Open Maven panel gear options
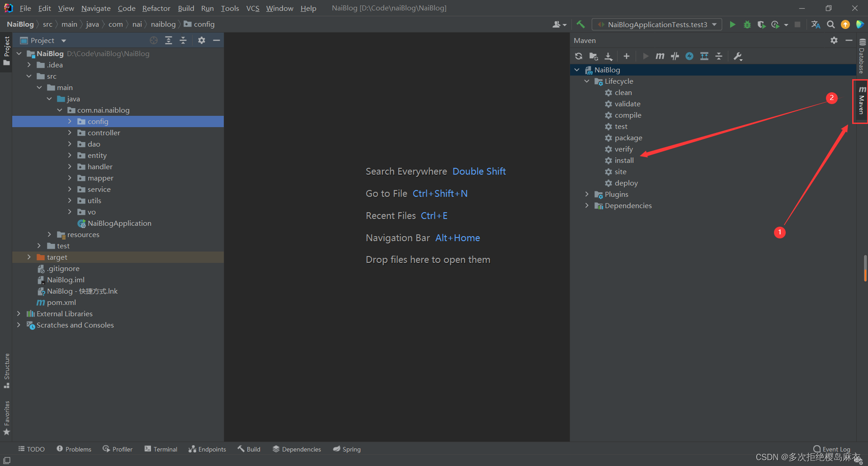 click(834, 40)
